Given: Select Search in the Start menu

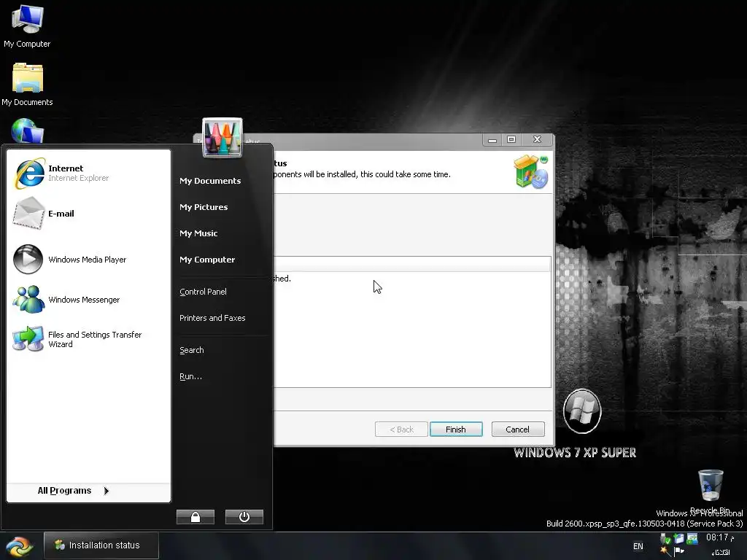Looking at the screenshot, I should pos(192,350).
